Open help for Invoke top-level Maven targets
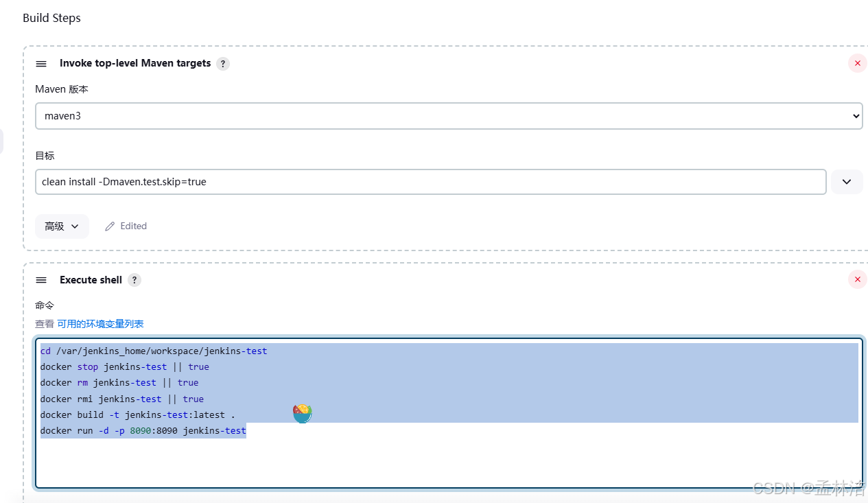The image size is (868, 503). (223, 64)
